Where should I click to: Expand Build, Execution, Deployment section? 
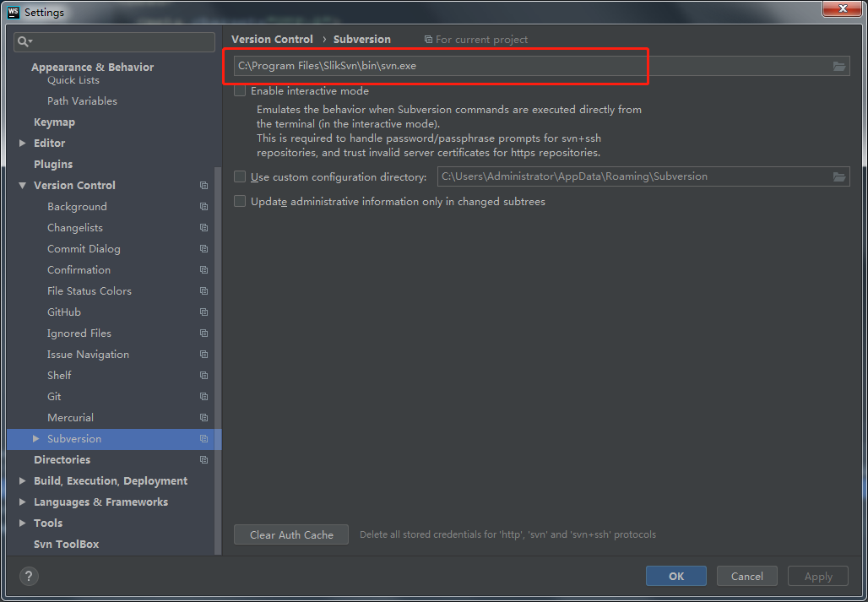click(x=22, y=480)
